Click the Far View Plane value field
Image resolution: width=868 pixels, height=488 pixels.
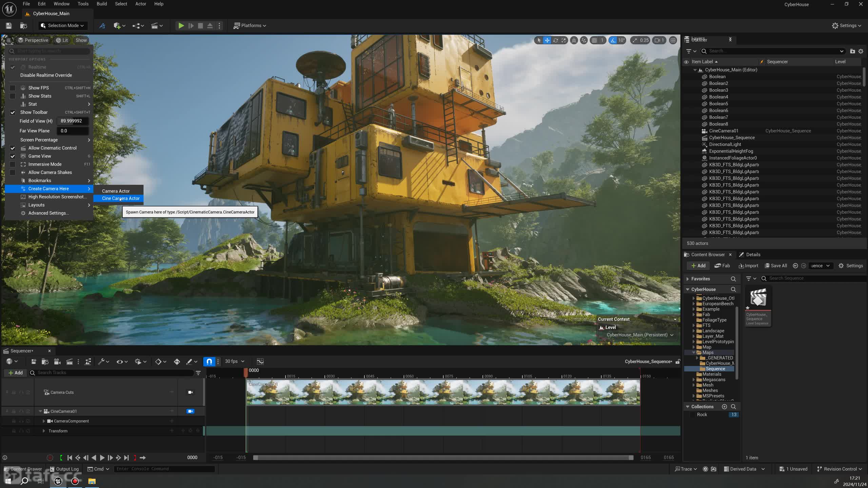(x=73, y=131)
